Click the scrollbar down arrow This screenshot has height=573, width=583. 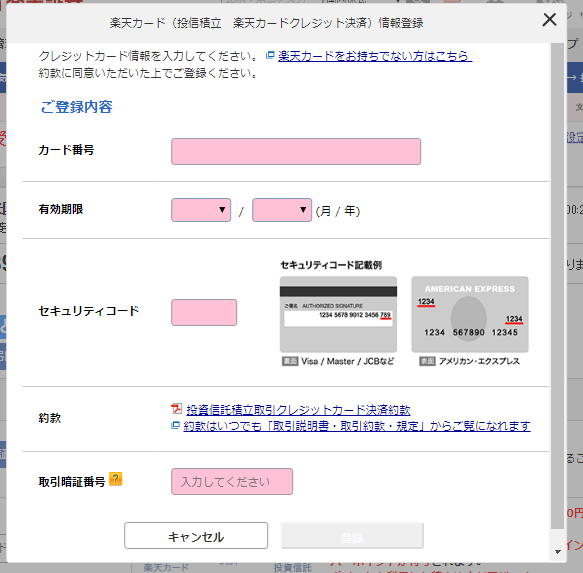[x=557, y=552]
